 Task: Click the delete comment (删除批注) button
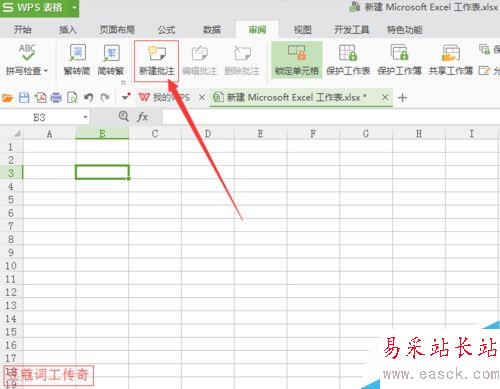coord(242,60)
